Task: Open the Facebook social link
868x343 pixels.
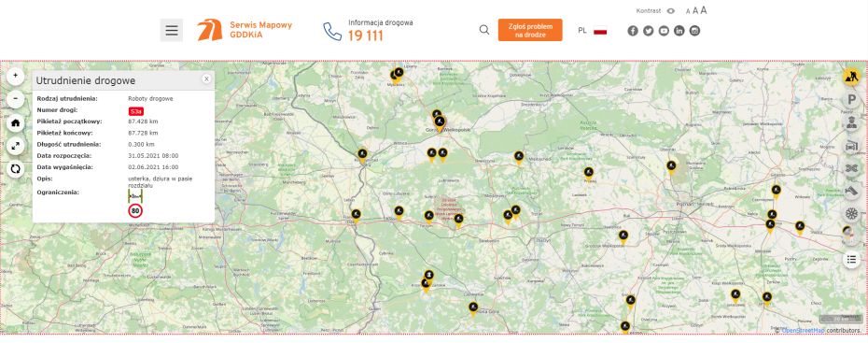Action: click(x=633, y=31)
